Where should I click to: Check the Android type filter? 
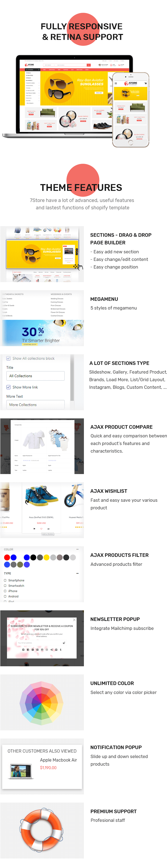tap(5, 596)
